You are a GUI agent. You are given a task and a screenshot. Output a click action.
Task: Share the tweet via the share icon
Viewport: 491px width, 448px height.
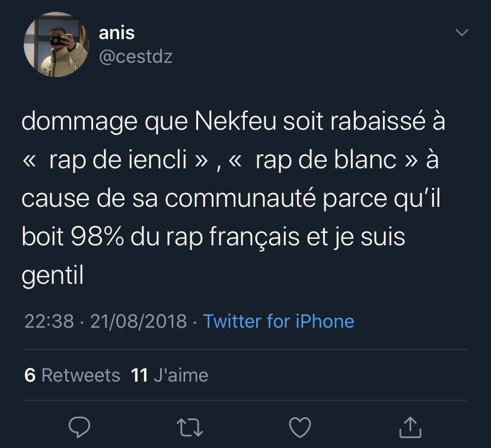click(410, 426)
